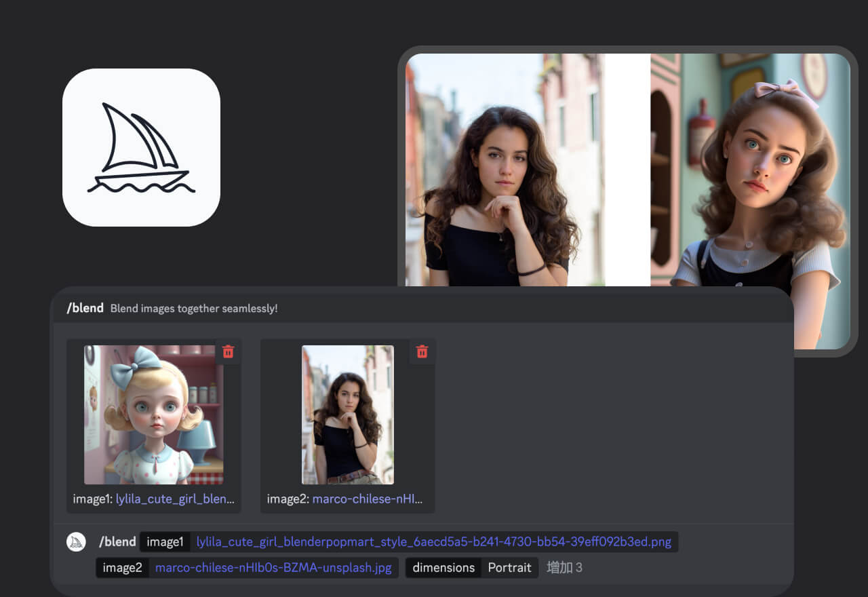Click the truncated lylila_cute_girl link under image1 thumbnail

point(175,499)
